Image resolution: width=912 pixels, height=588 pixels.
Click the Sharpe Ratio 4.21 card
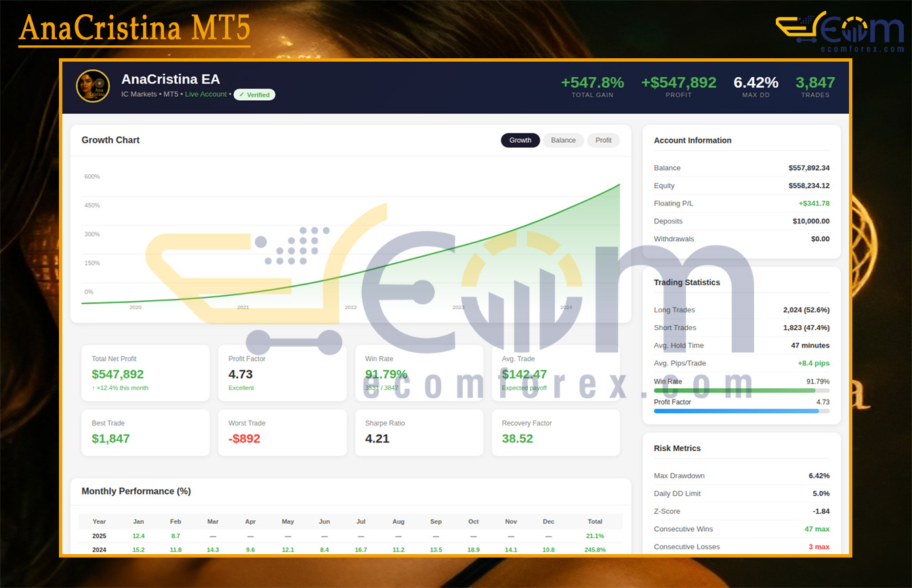tap(419, 432)
